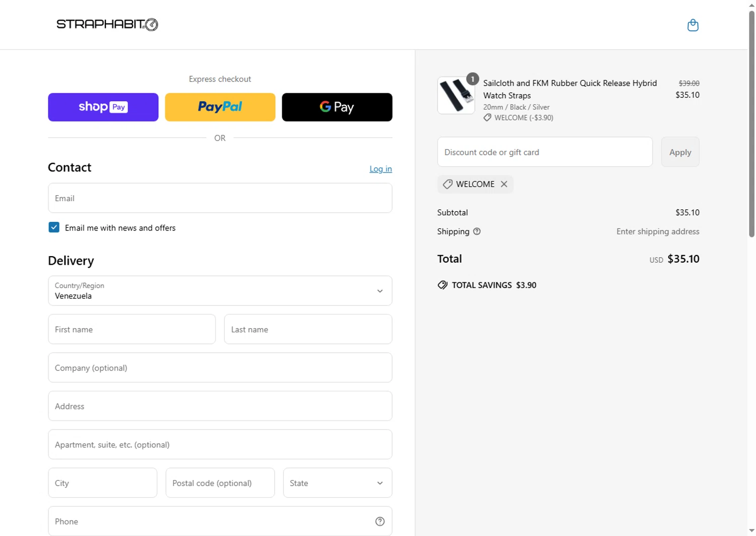Click the TOTAL SAVINGS $3.90 text
Viewport: 756px width, 536px height.
[x=494, y=285]
